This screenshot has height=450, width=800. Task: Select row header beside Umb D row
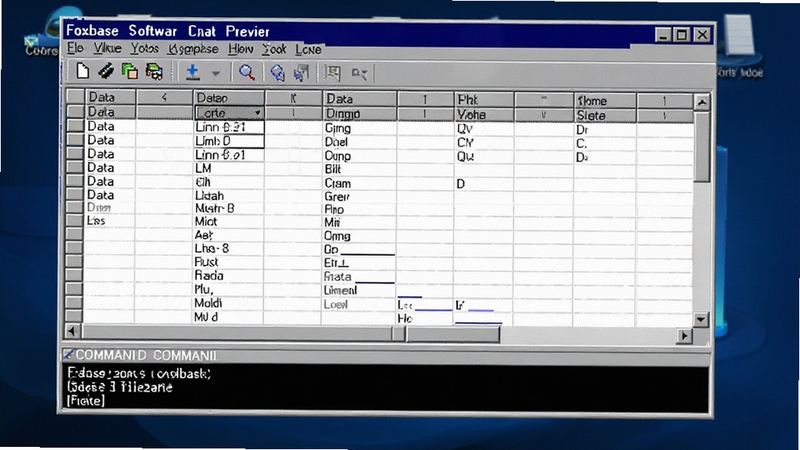coord(76,139)
